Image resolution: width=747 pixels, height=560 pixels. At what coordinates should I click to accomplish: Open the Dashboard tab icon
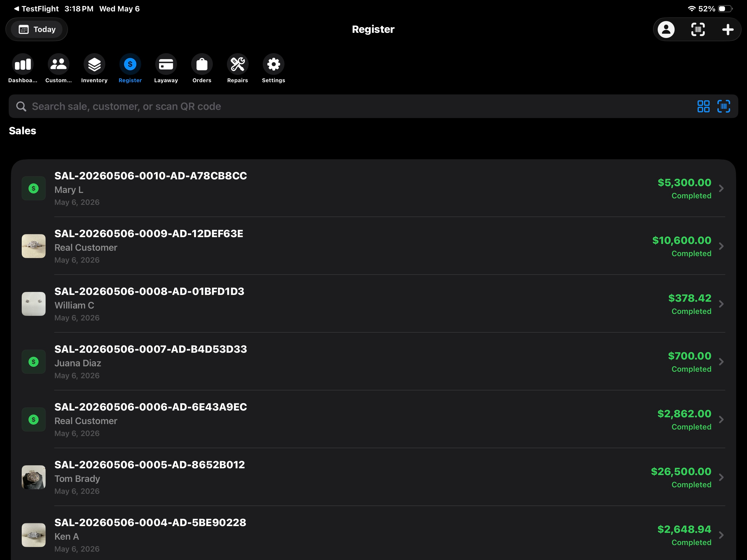23,64
